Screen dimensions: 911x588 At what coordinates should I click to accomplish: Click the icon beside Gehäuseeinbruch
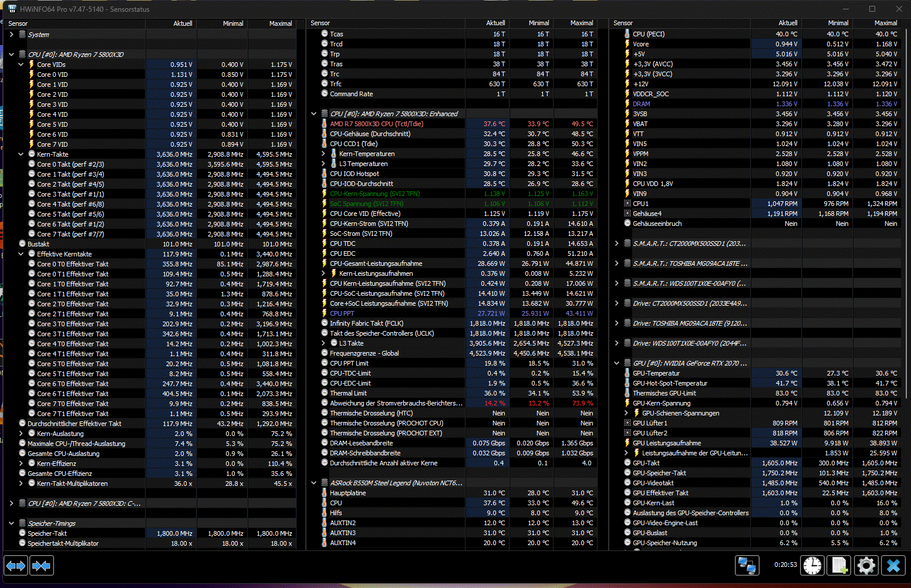(627, 224)
